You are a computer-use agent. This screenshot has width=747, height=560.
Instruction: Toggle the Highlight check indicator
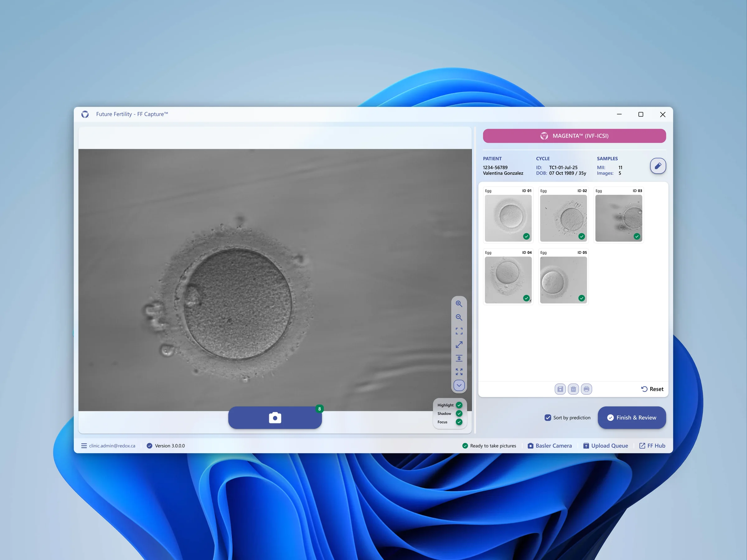coord(459,405)
